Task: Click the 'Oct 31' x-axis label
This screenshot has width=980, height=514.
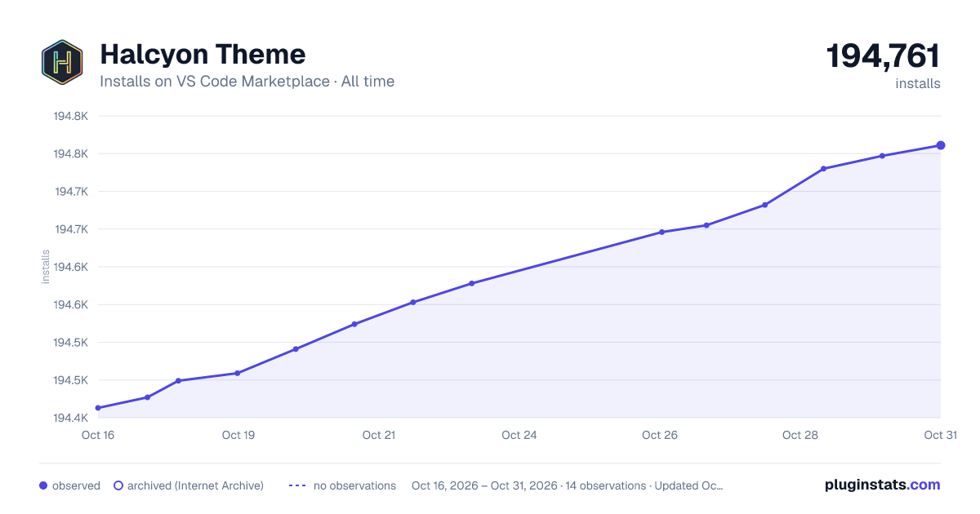Action: [940, 435]
